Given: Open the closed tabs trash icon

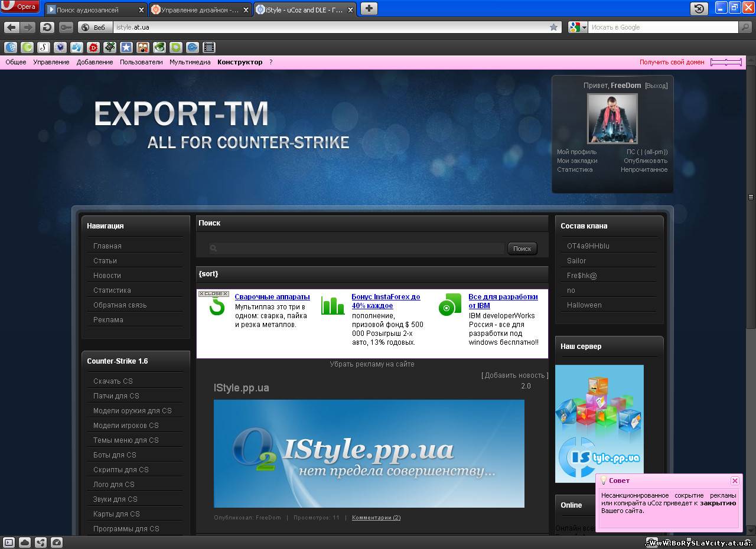Looking at the screenshot, I should [x=699, y=8].
